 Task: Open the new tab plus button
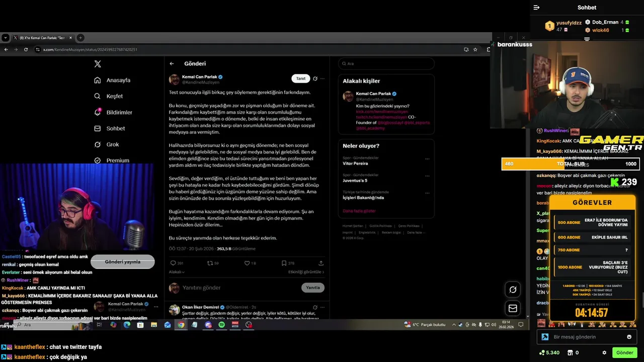click(80, 38)
